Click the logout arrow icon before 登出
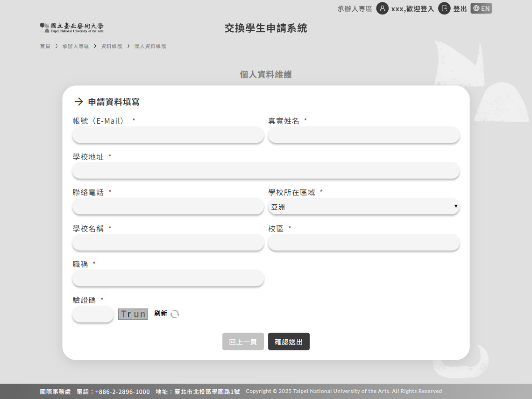Viewport: 532px width, 399px height. pyautogui.click(x=445, y=8)
